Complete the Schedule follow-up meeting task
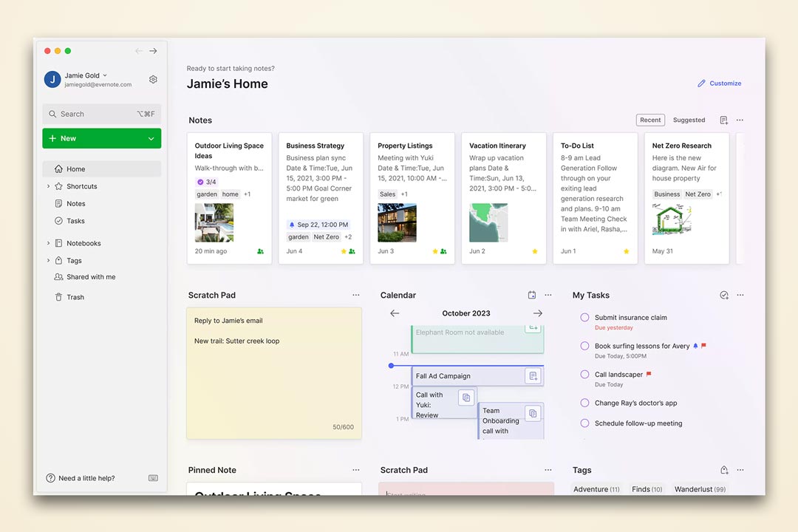Image resolution: width=798 pixels, height=532 pixels. click(x=584, y=423)
